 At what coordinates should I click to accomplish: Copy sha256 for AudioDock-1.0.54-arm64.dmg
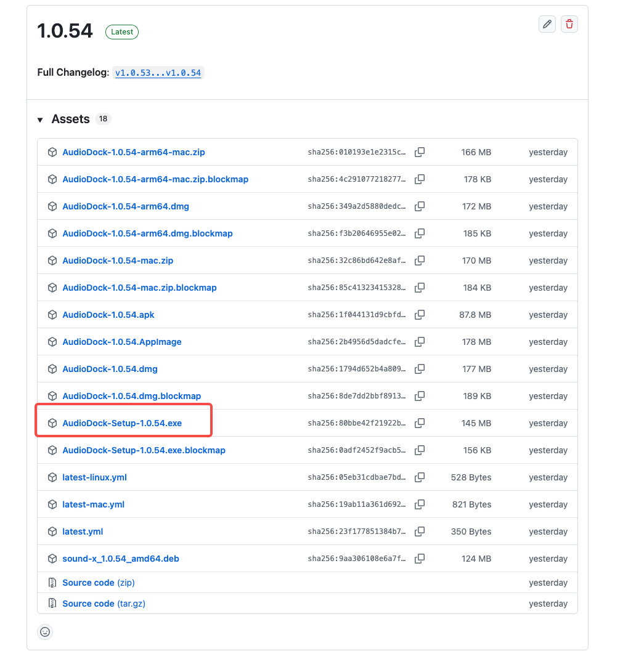coord(420,206)
